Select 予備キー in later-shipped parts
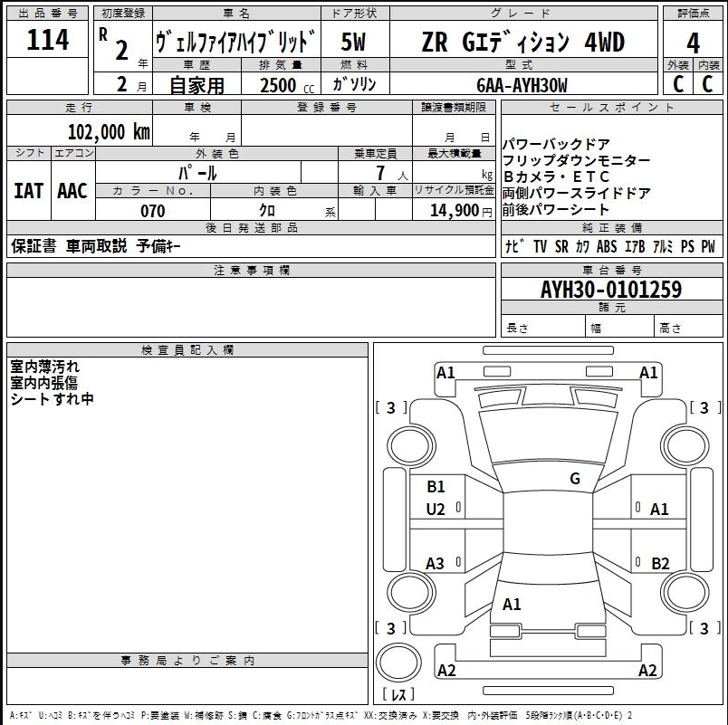The width and height of the screenshot is (728, 725). (158, 246)
